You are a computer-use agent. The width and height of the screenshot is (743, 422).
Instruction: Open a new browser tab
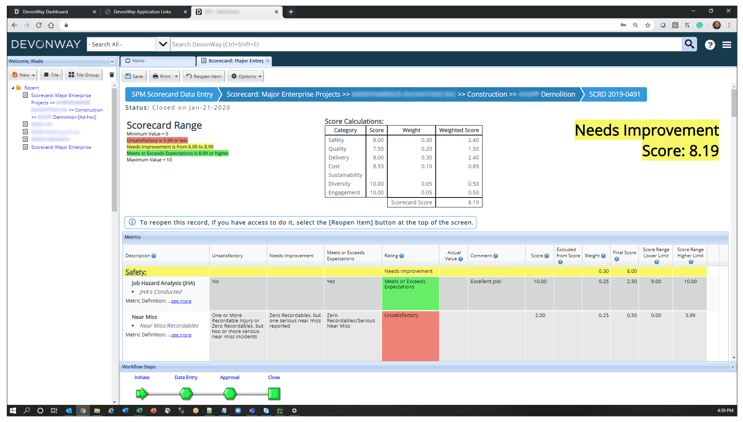pyautogui.click(x=291, y=12)
